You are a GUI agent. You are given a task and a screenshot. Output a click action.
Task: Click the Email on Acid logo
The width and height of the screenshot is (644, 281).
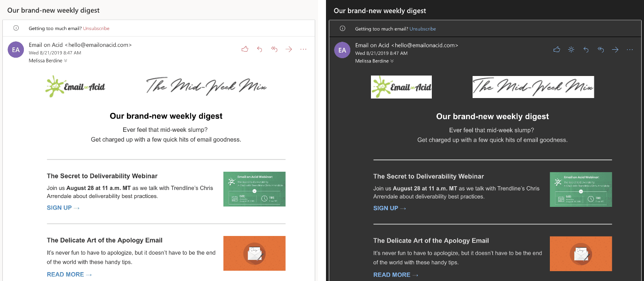pos(75,86)
